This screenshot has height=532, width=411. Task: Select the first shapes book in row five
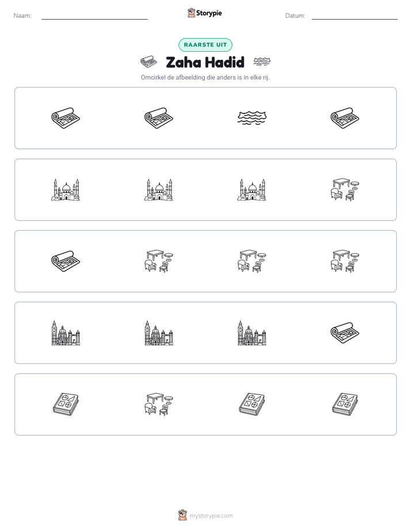[x=66, y=404]
